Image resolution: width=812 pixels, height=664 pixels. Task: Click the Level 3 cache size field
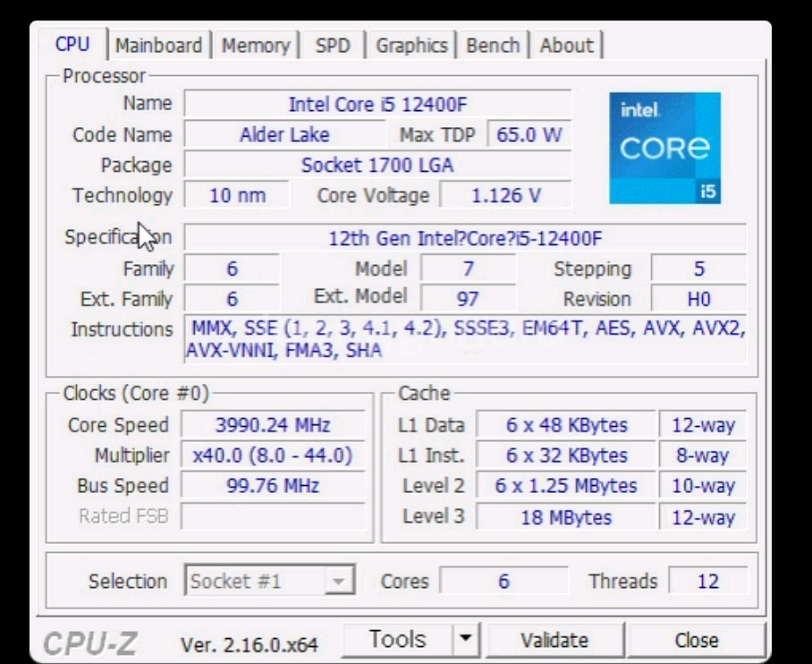tap(565, 517)
